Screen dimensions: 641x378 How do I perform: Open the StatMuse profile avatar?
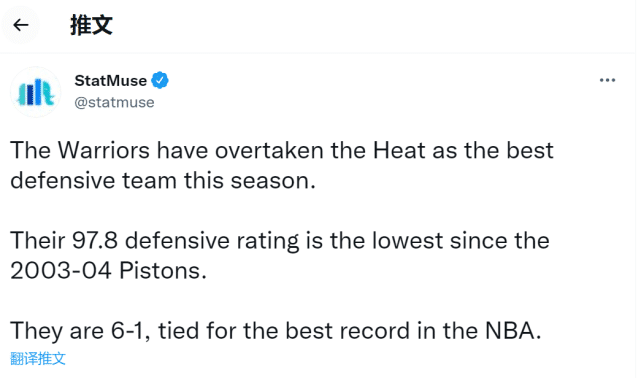(x=36, y=92)
